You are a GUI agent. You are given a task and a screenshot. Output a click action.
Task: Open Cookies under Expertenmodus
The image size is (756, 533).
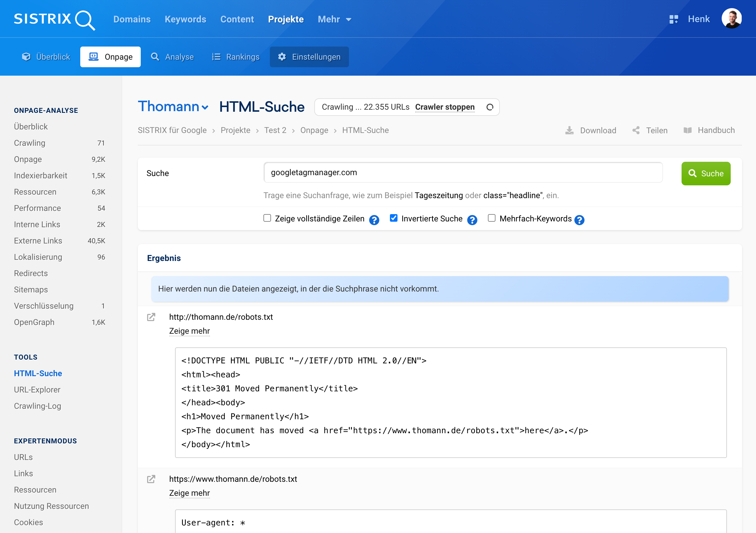(28, 523)
